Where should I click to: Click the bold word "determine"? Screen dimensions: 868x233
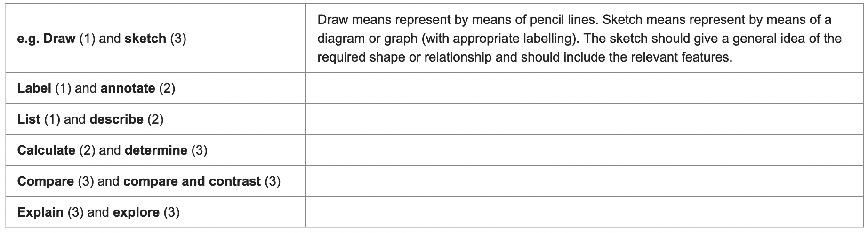pos(156,150)
